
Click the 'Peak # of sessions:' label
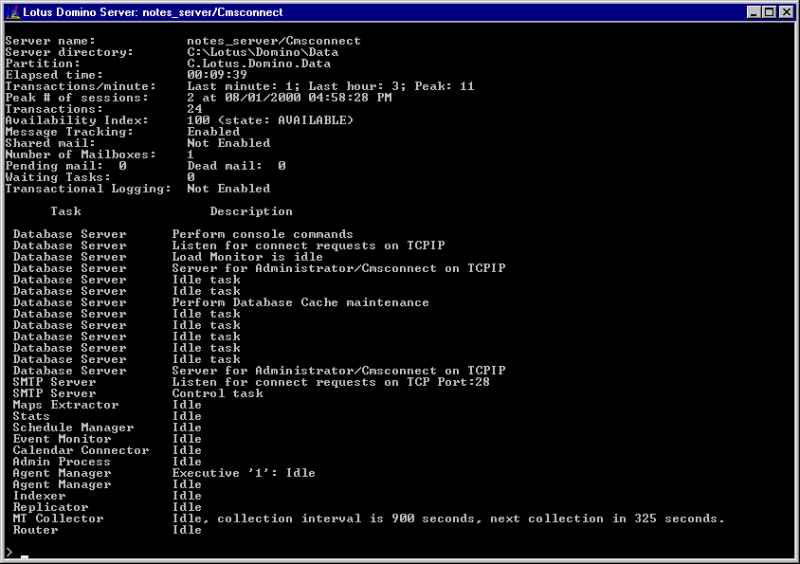tap(77, 97)
